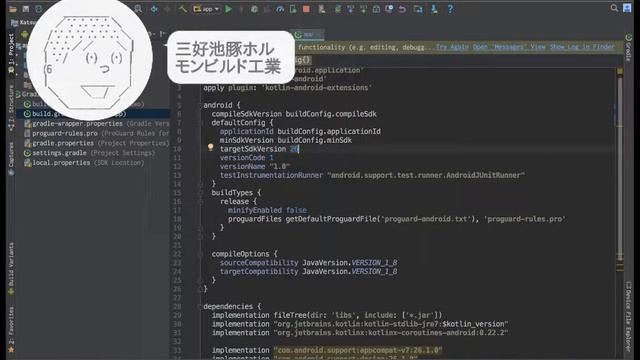640x360 pixels.
Task: Click the 'targetCompatibility' text
Action: point(259,271)
